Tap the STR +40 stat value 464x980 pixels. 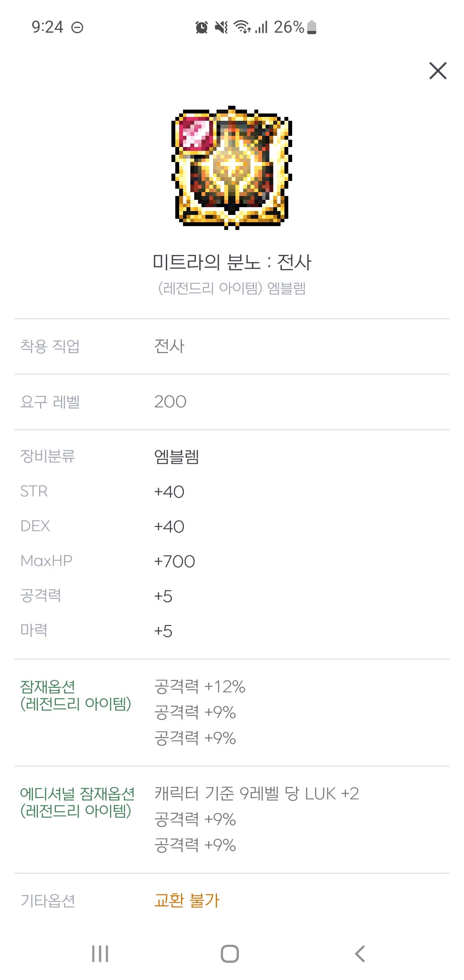coord(169,492)
